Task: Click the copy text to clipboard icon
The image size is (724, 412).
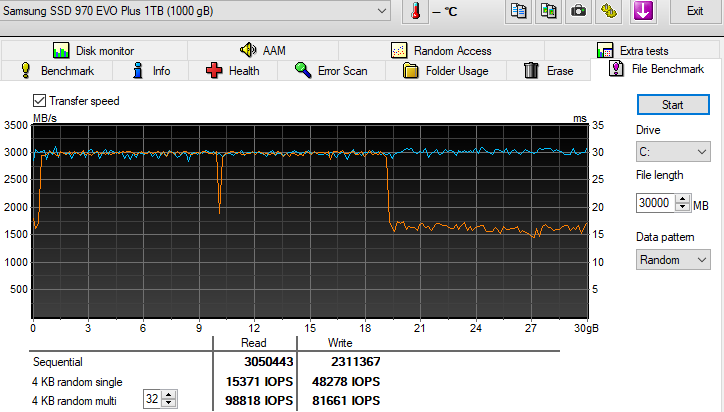Action: point(518,11)
